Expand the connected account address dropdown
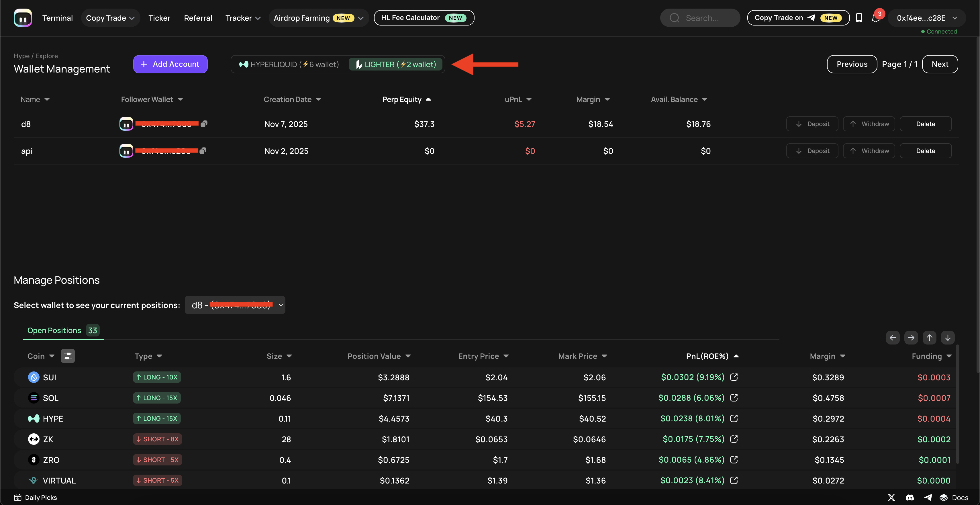This screenshot has width=980, height=505. [x=926, y=18]
